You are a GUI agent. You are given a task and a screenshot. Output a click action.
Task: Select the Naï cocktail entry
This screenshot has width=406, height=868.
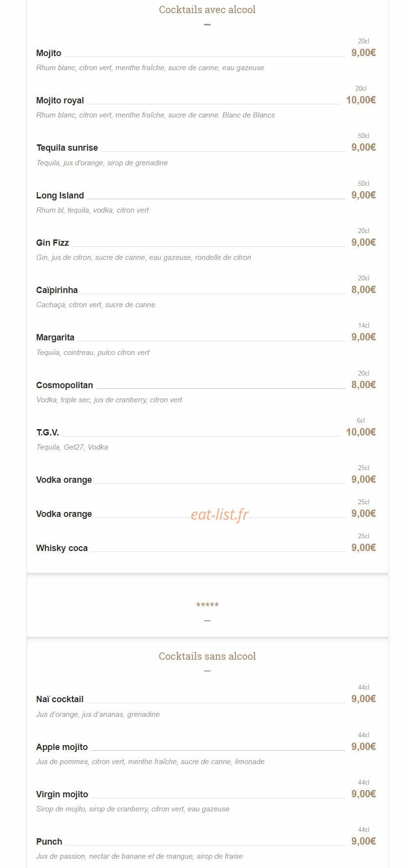tap(60, 699)
